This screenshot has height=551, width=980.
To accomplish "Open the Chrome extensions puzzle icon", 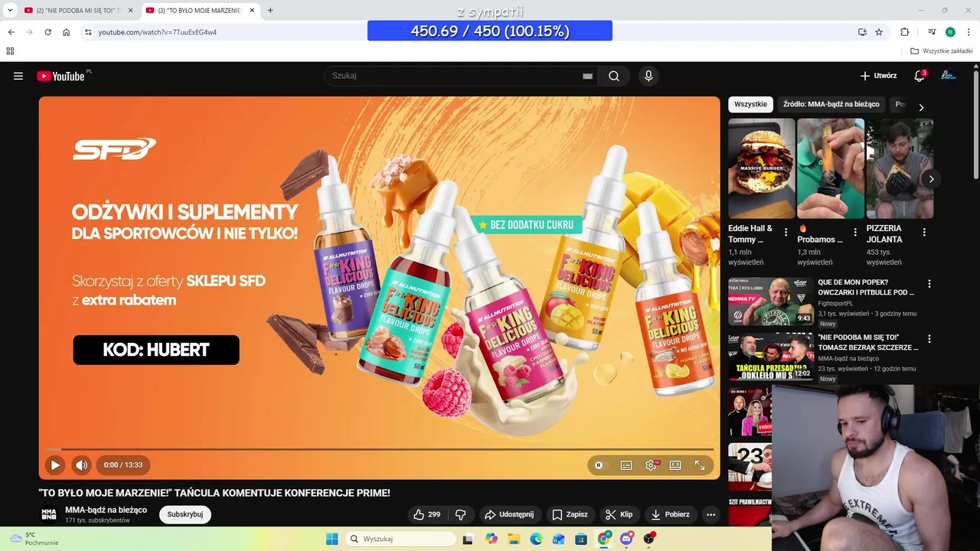I will [905, 32].
